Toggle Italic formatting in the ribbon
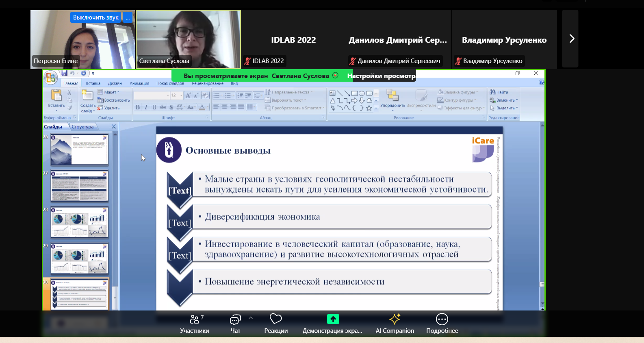Screen dimensions: 644x343 [146, 107]
